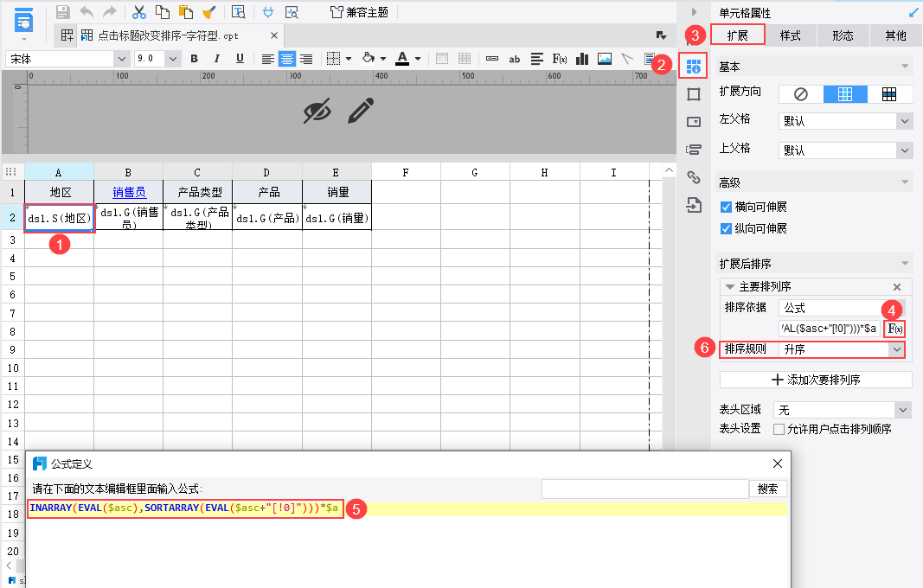Screen dimensions: 923x588
Task: Click the font color A icon
Action: point(402,58)
